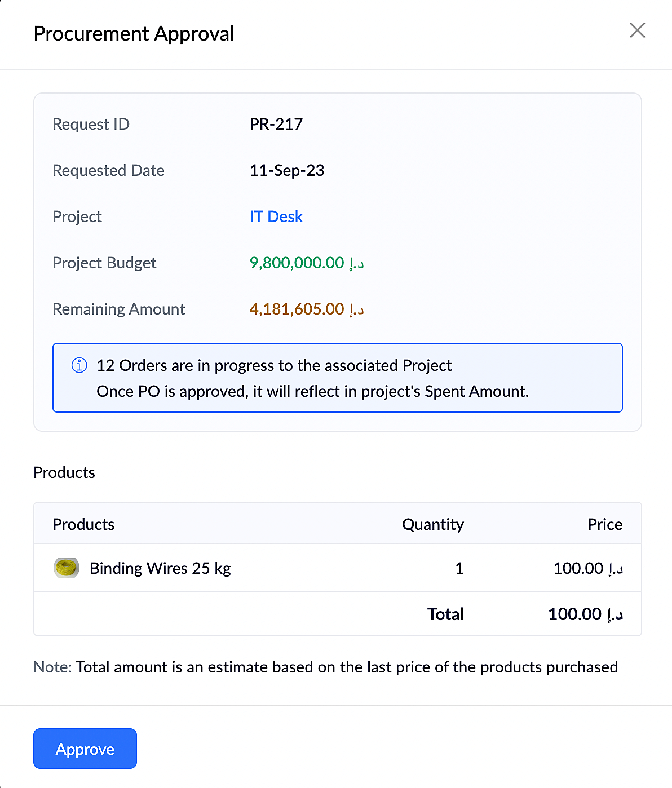Select the Binding Wires 25 kg product name
This screenshot has height=788, width=672.
click(x=160, y=568)
